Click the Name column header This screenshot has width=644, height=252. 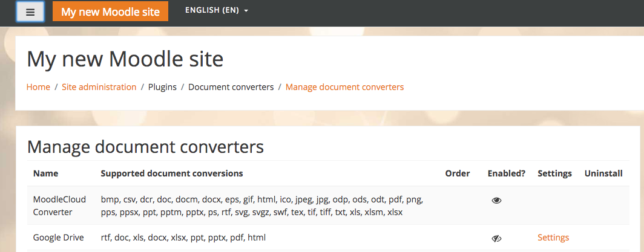click(45, 173)
